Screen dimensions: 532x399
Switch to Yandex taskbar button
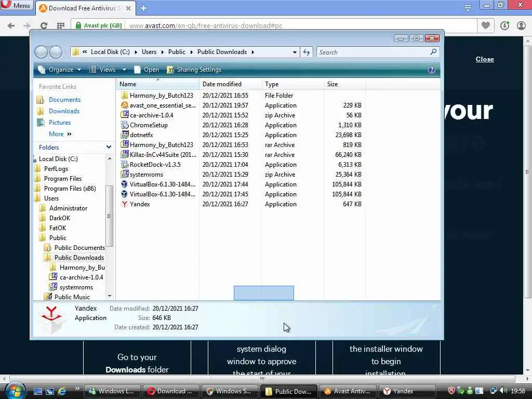pos(407,391)
